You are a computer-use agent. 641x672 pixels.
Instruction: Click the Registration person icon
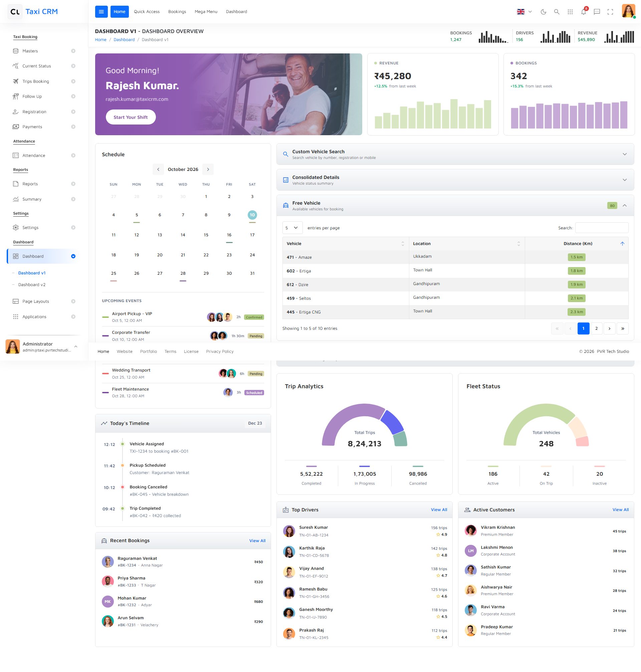[x=16, y=112]
